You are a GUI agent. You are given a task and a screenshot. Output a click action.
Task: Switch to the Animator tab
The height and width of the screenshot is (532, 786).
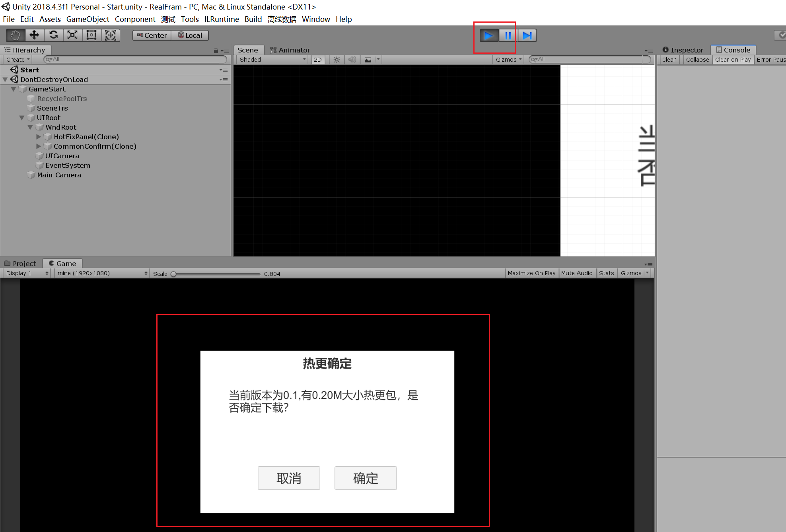click(x=290, y=50)
